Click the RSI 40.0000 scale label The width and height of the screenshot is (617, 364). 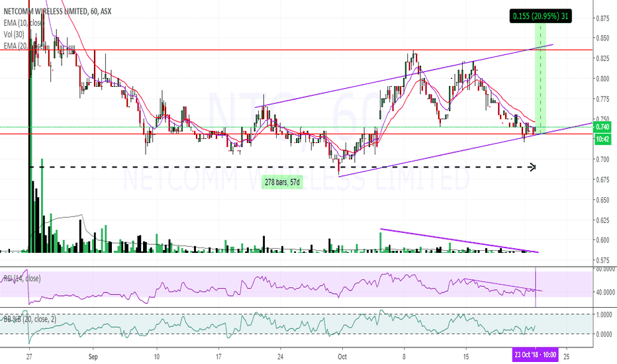pyautogui.click(x=605, y=292)
